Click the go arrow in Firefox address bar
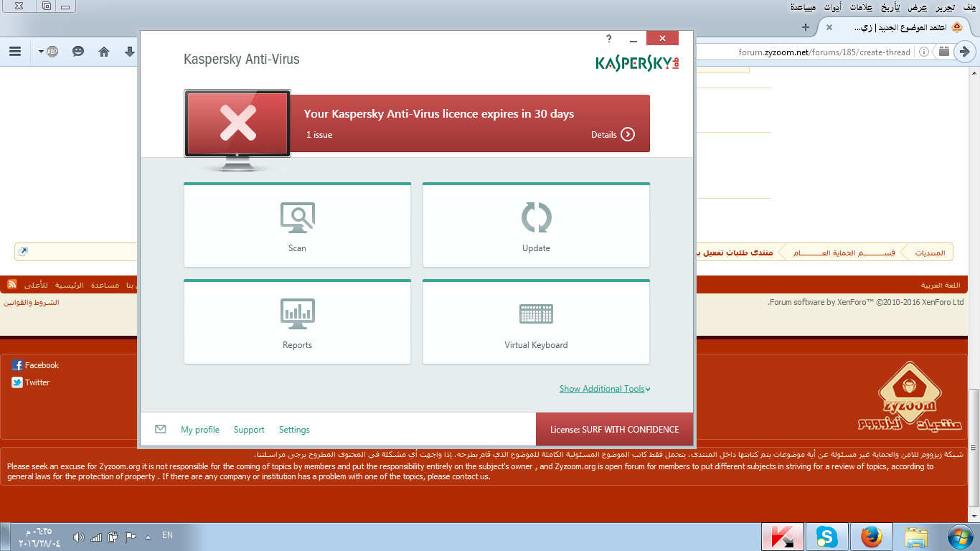This screenshot has height=551, width=980. (x=965, y=52)
